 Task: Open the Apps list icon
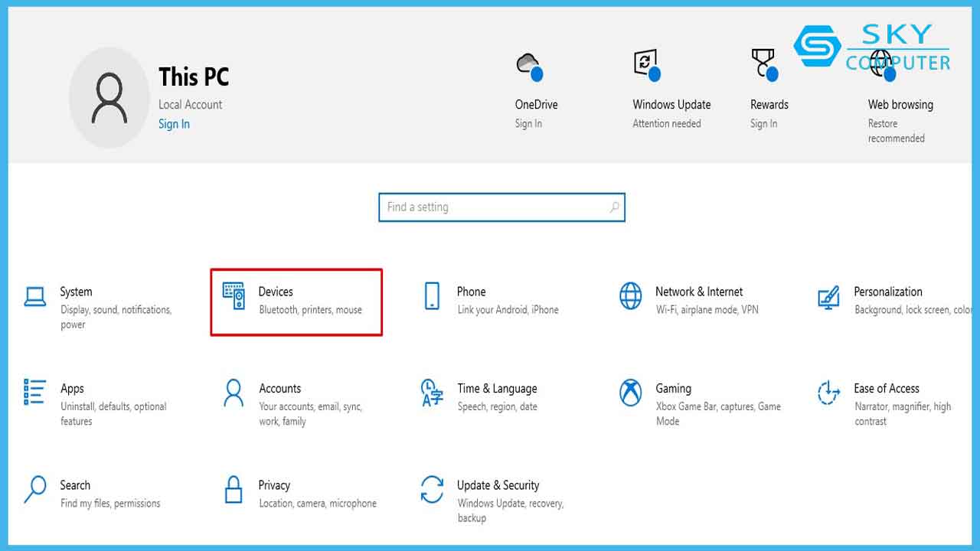[x=35, y=392]
